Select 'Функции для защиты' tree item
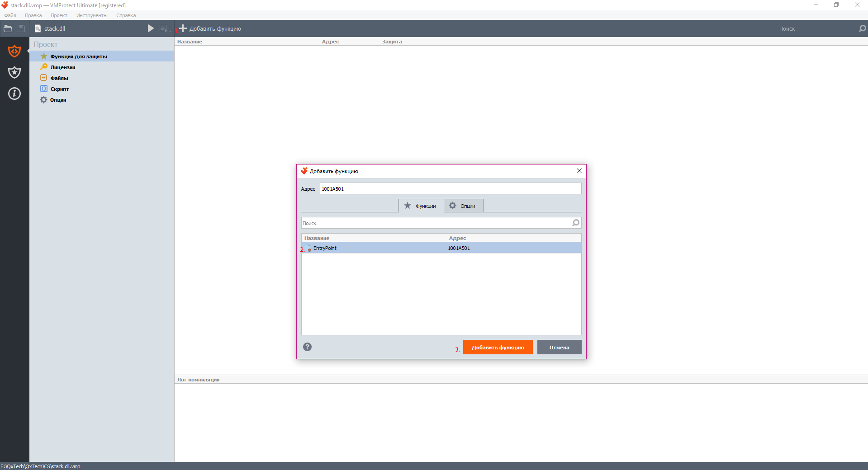The height and width of the screenshot is (470, 868). pos(102,56)
